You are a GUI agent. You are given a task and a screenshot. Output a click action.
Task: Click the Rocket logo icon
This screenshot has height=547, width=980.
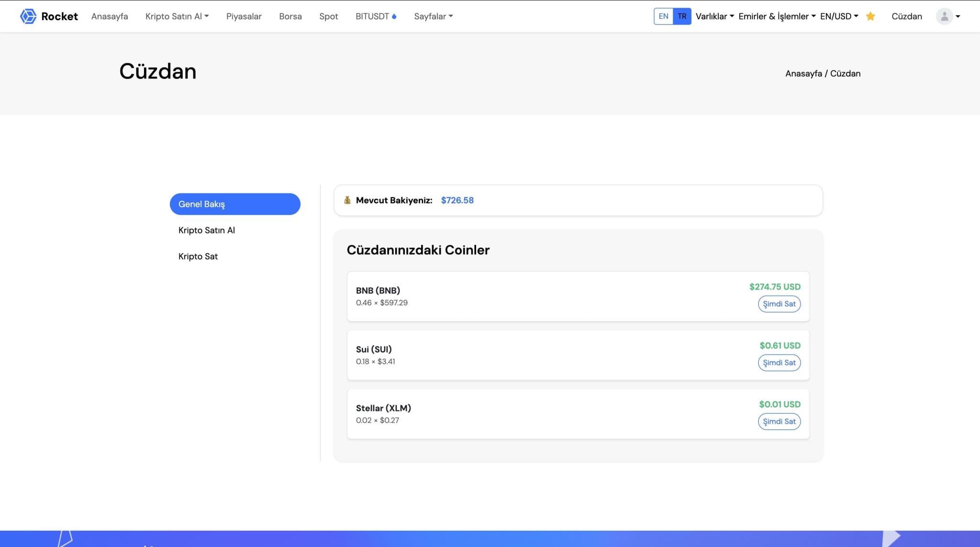(x=28, y=16)
